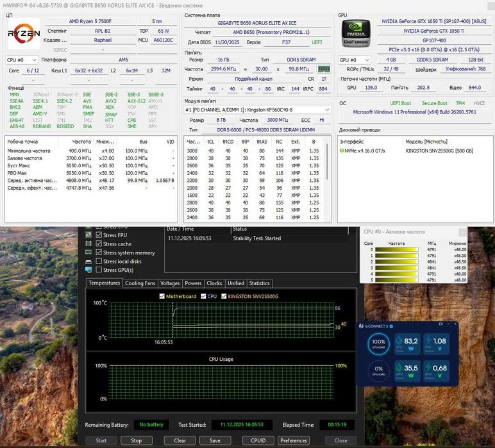Click the 'Базова частота' row
Viewport: 495px width, 448px height.
[91, 158]
